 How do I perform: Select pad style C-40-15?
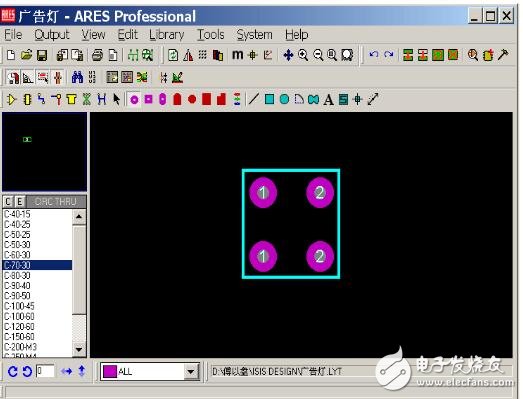click(x=37, y=214)
